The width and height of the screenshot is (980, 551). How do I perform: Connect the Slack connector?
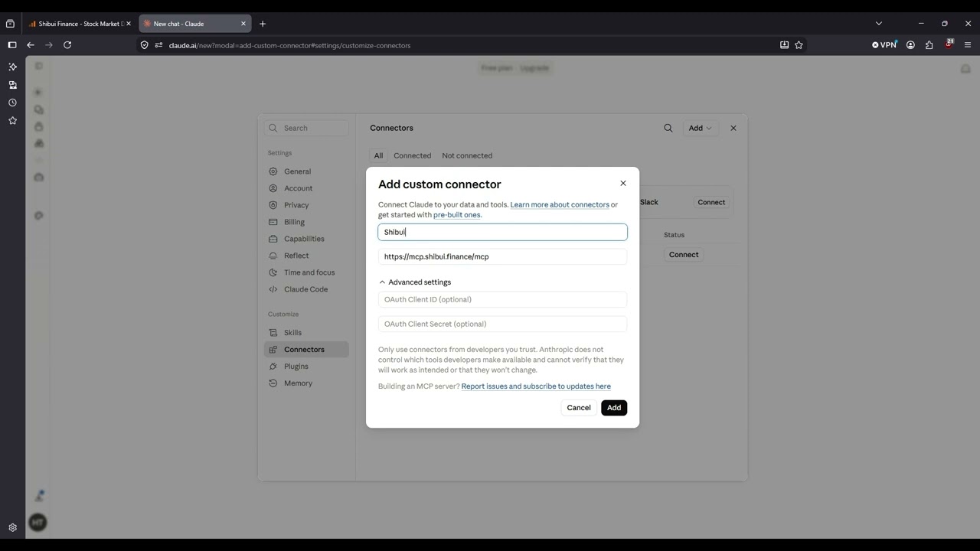click(711, 202)
